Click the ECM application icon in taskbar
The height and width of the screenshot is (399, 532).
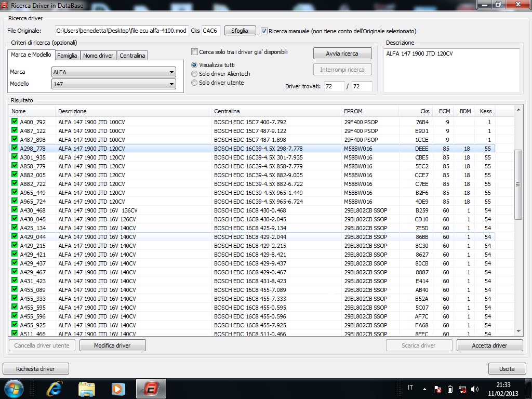[151, 388]
